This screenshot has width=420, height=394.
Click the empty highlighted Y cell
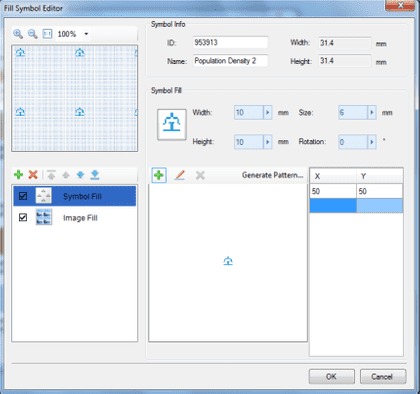[x=379, y=206]
